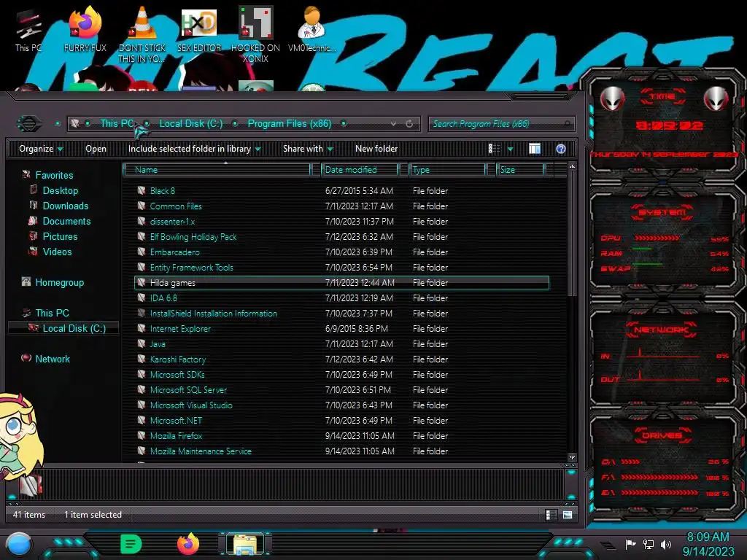Sort by Date modified column header
The image size is (747, 560).
[x=360, y=170]
